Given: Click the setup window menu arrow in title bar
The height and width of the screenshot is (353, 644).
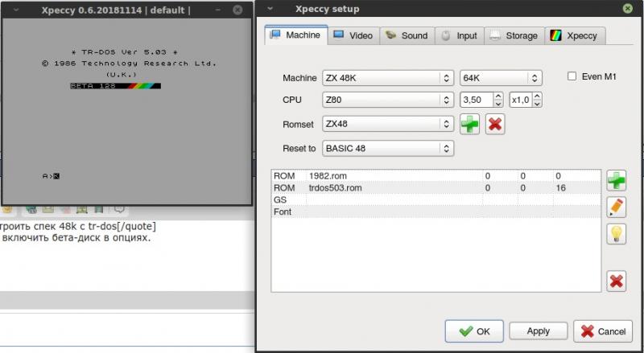Looking at the screenshot, I should pos(268,9).
